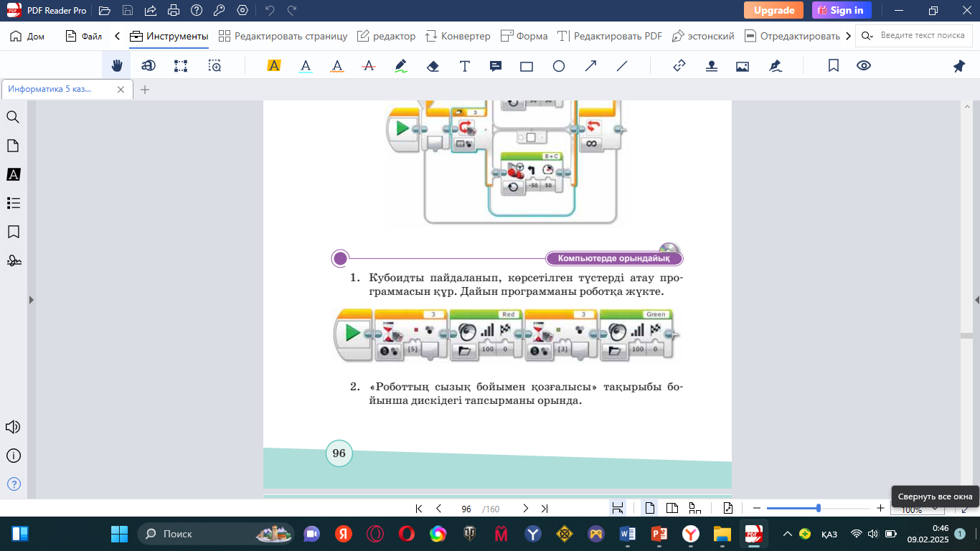
Task: Select the Arrow drawing tool
Action: click(x=590, y=66)
